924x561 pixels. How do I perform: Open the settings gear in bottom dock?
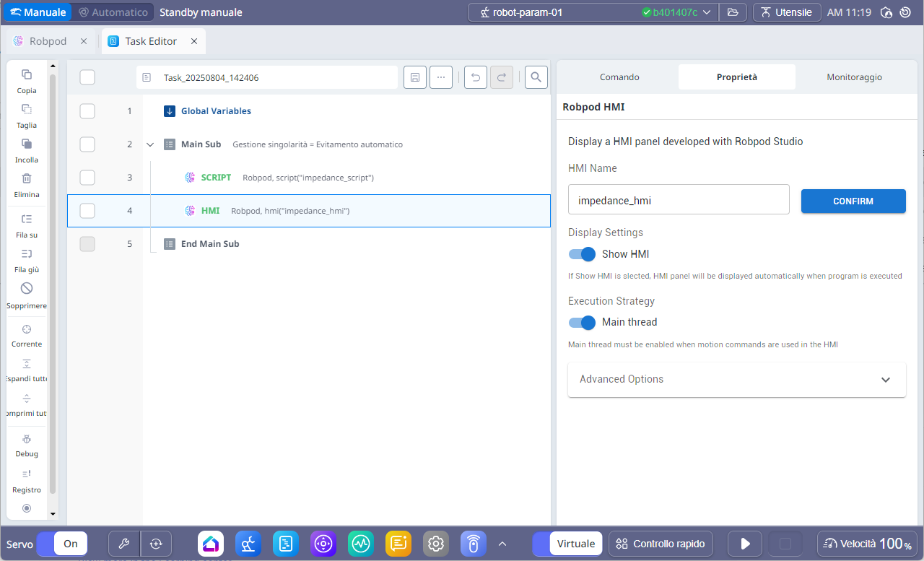coord(435,544)
